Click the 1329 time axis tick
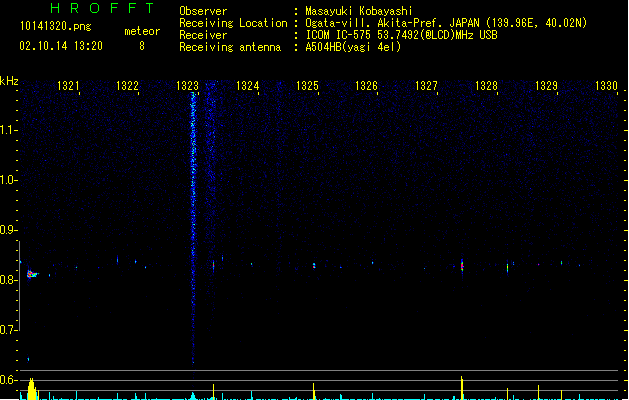Image resolution: width=629 pixels, height=400 pixels. [x=546, y=86]
